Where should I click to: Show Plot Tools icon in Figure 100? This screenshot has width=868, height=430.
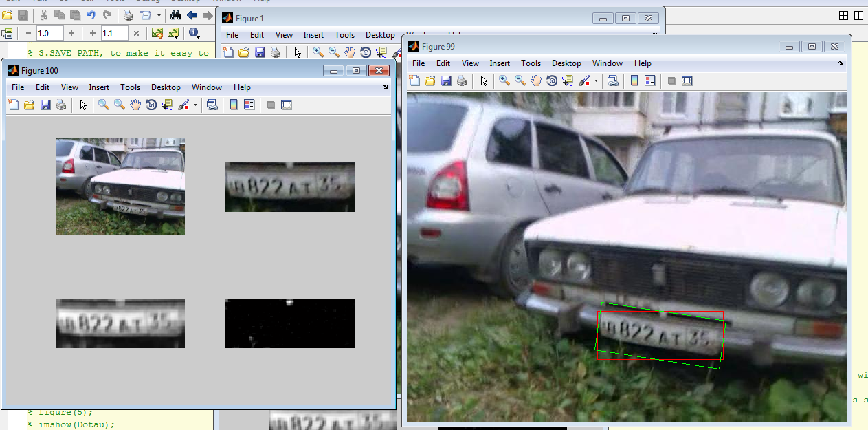tap(287, 105)
